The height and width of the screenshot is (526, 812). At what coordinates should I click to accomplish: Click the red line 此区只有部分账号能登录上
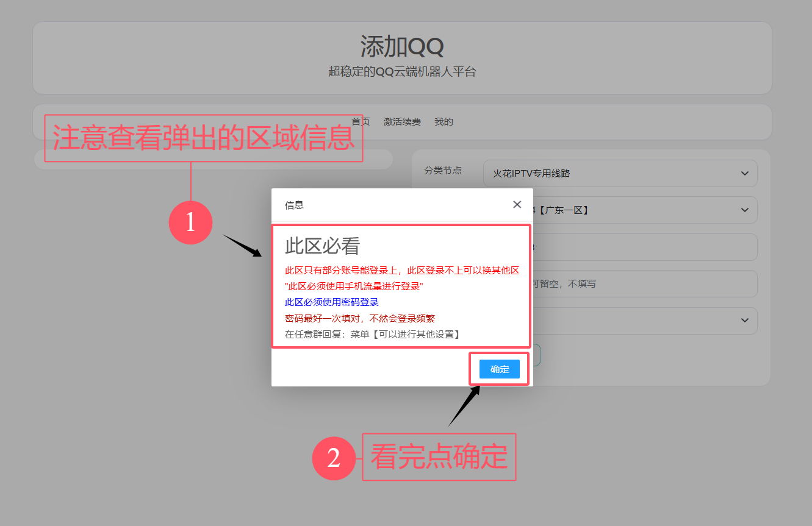point(402,271)
